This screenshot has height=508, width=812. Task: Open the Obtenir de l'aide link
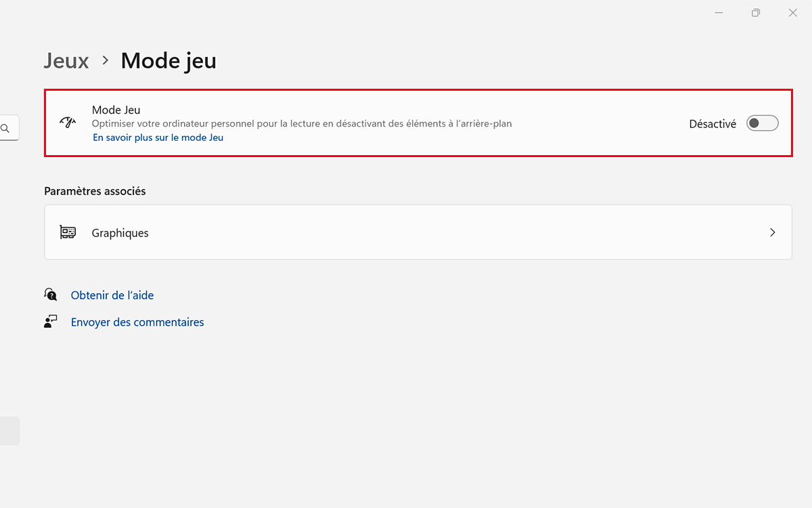112,295
